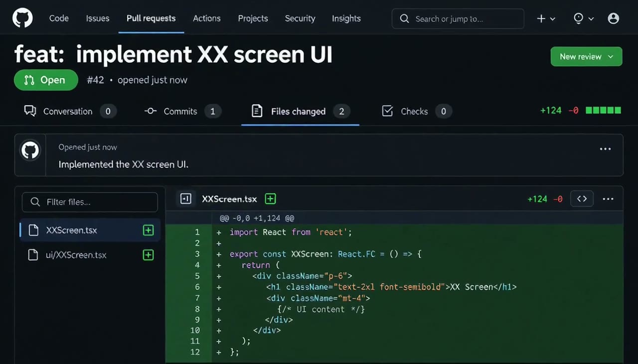Open the XXScreen.tsx file options ellipsis menu
Viewport: 638px width, 364px height.
click(608, 199)
